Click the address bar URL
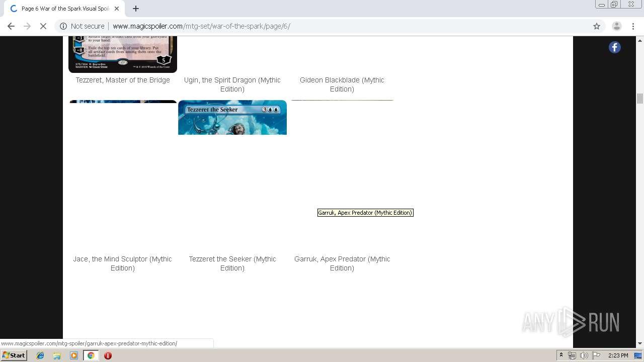Viewport: 644px width, 362px height. 201,26
